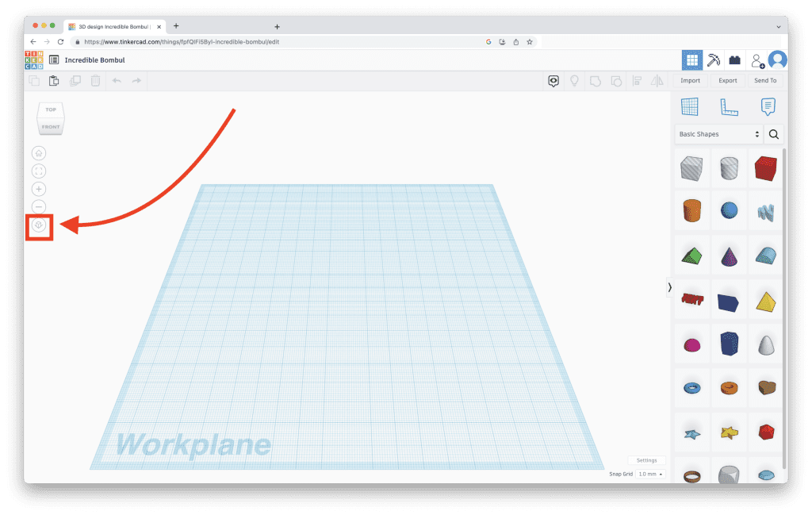Screen dimensions: 812x515
Task: Select the Workplane tool in shapes panel
Action: click(689, 107)
